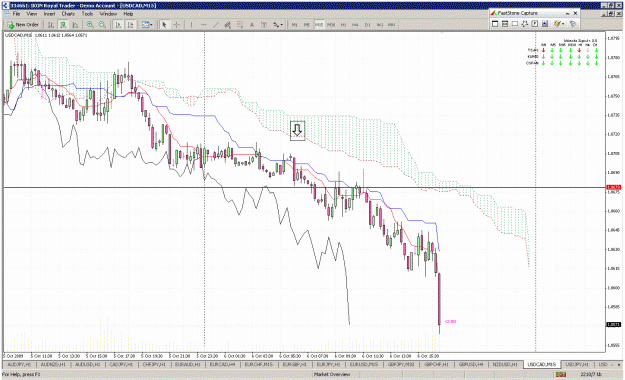Switch to M30 timeframe
This screenshot has width=625, height=380.
pyautogui.click(x=331, y=25)
